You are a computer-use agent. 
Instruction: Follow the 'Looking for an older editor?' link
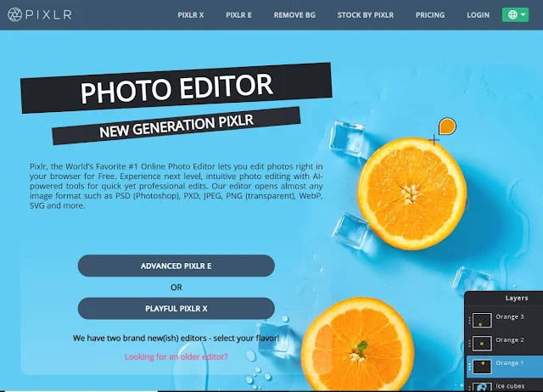click(x=176, y=356)
